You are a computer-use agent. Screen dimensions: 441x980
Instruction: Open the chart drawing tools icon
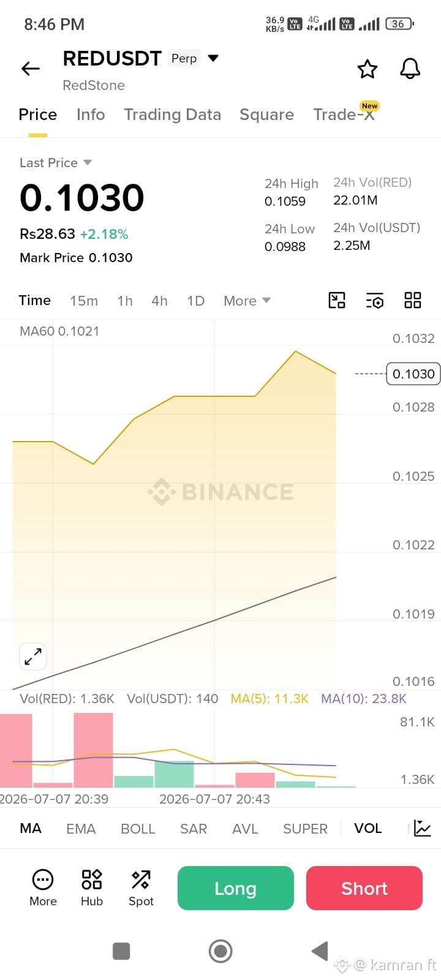[337, 300]
